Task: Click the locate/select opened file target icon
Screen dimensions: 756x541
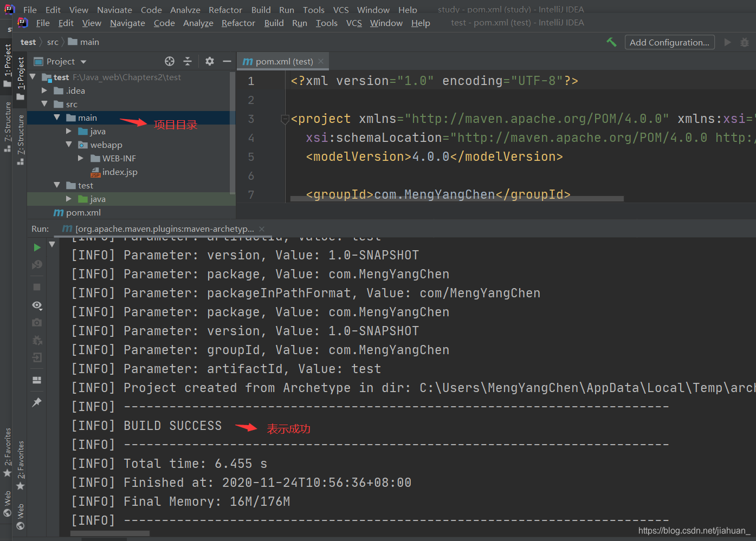Action: 170,61
